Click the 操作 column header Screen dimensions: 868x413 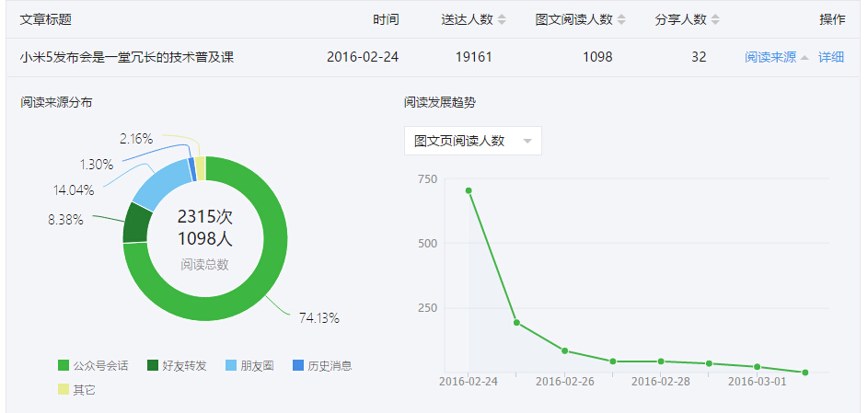833,20
